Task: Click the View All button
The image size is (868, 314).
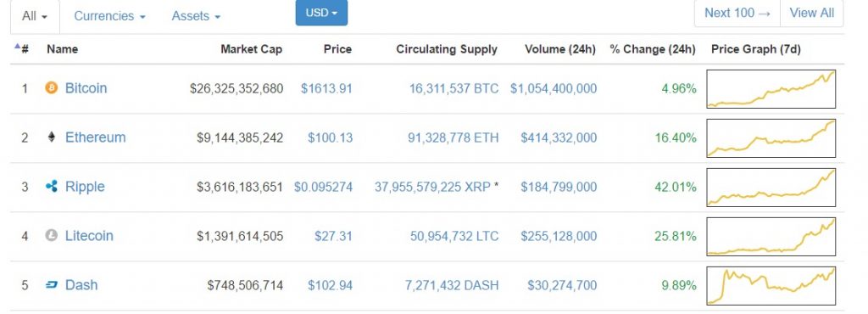Action: [811, 13]
